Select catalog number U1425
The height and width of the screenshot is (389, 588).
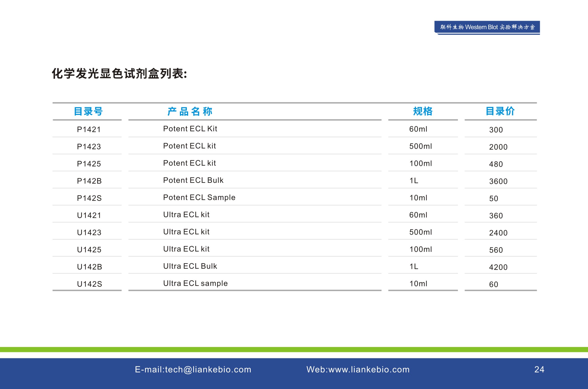pyautogui.click(x=89, y=249)
